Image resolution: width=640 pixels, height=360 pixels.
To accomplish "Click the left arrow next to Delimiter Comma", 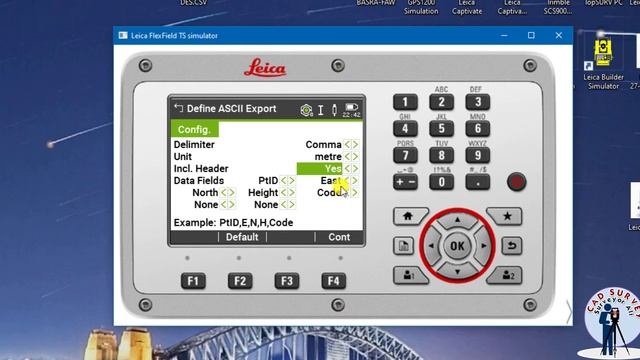I will click(x=347, y=144).
